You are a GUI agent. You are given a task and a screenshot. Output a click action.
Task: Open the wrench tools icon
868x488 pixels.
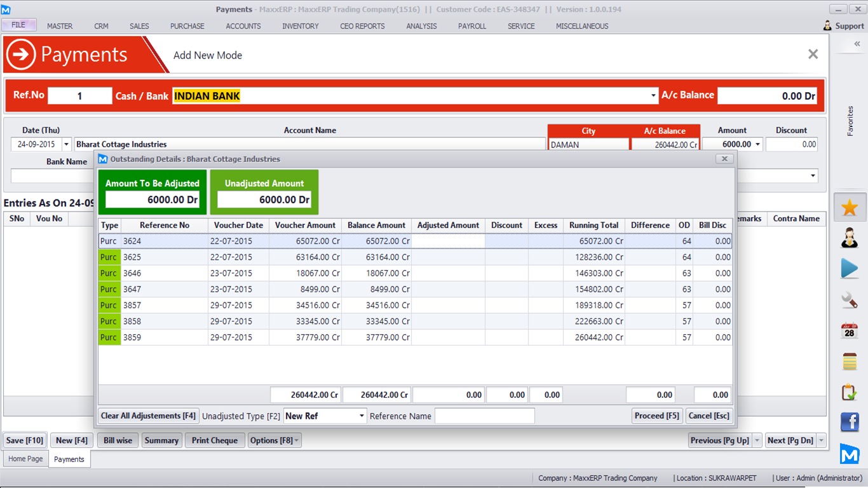pos(850,300)
